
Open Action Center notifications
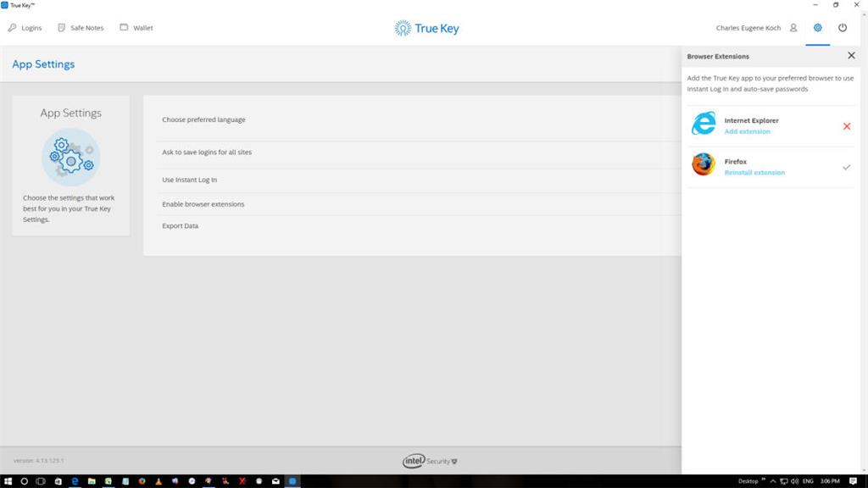point(853,481)
